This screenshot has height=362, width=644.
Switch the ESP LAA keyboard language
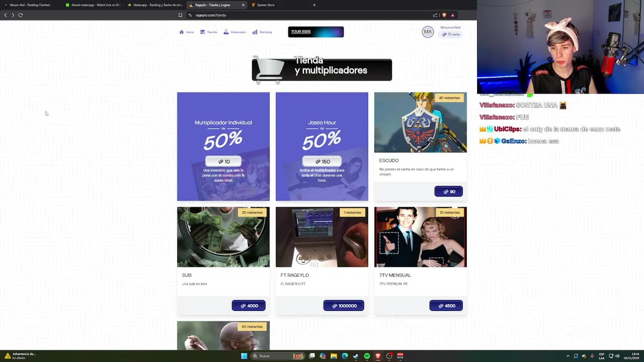[602, 356]
